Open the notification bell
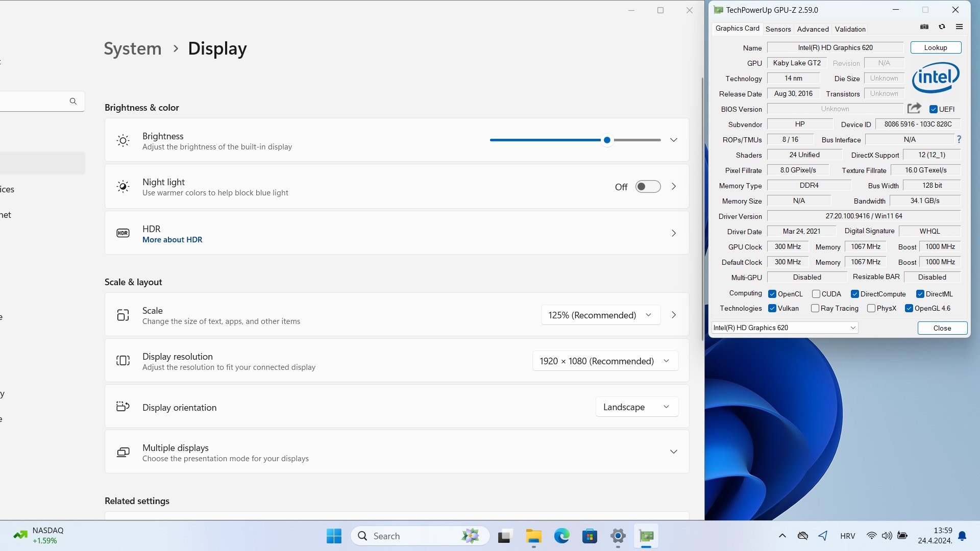This screenshot has height=551, width=980. pos(962,536)
